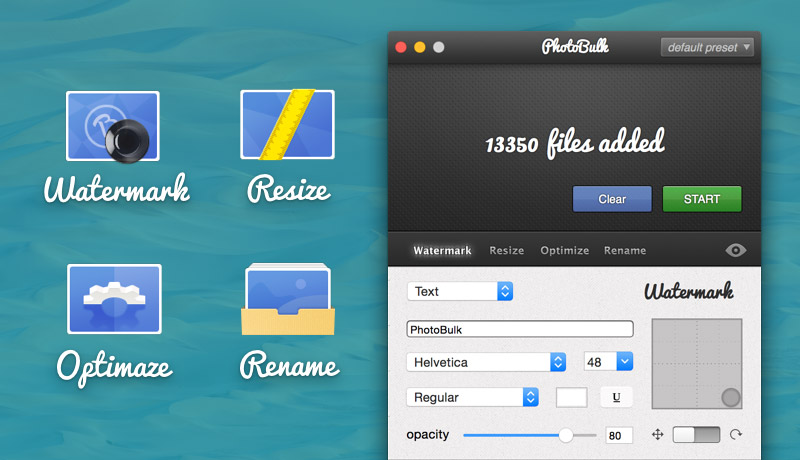Screen dimensions: 800x460
Task: Click the PhotoBulk title logo
Action: [575, 47]
